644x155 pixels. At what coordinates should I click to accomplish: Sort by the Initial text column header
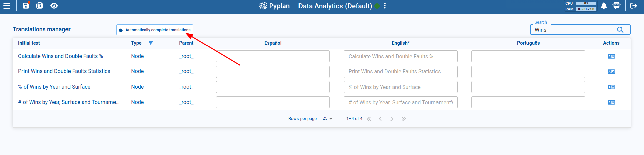tap(29, 43)
